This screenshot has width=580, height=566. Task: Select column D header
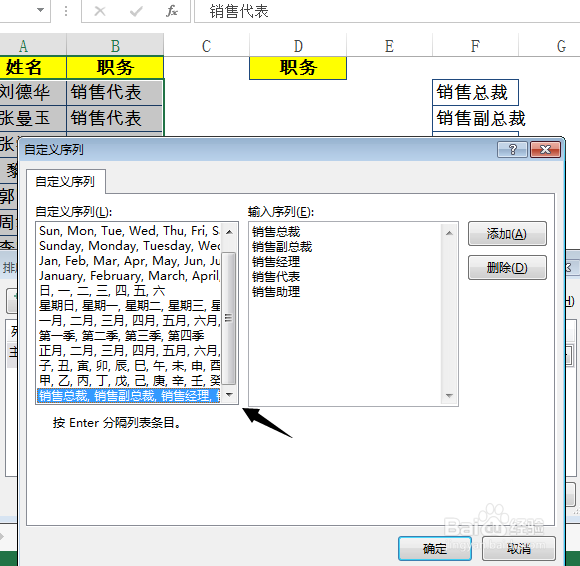coord(298,46)
